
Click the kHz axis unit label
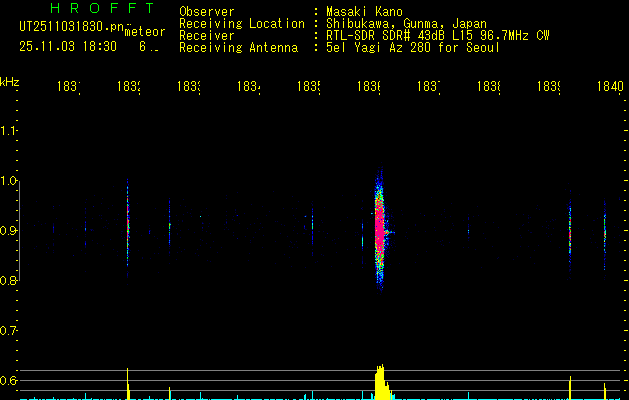tap(9, 80)
